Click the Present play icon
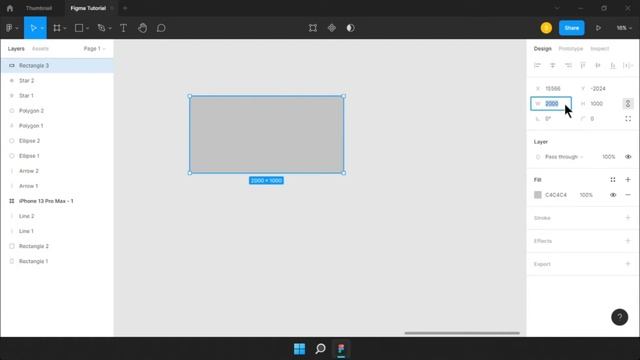 click(598, 28)
